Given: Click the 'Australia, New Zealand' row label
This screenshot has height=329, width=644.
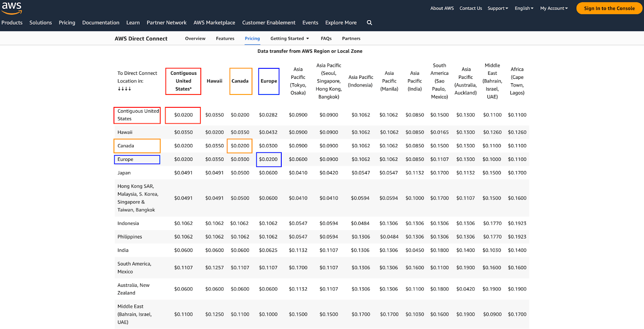Looking at the screenshot, I should tap(134, 289).
